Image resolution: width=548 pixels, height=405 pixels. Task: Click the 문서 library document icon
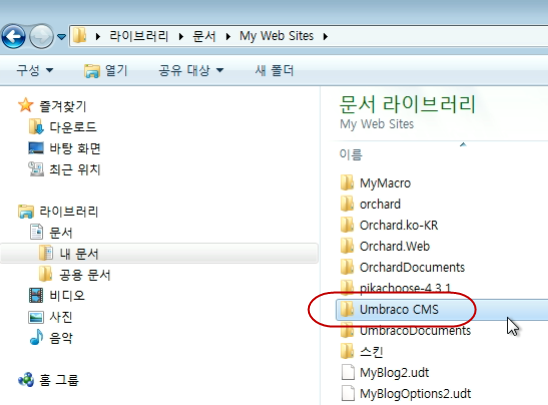(x=36, y=232)
